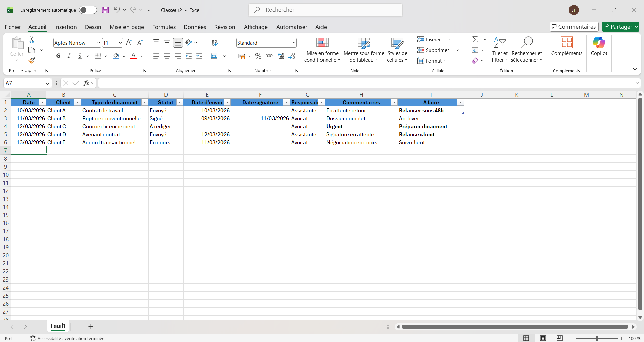Viewport: 644px width, 342px height.
Task: Click the Partager button
Action: (x=618, y=27)
